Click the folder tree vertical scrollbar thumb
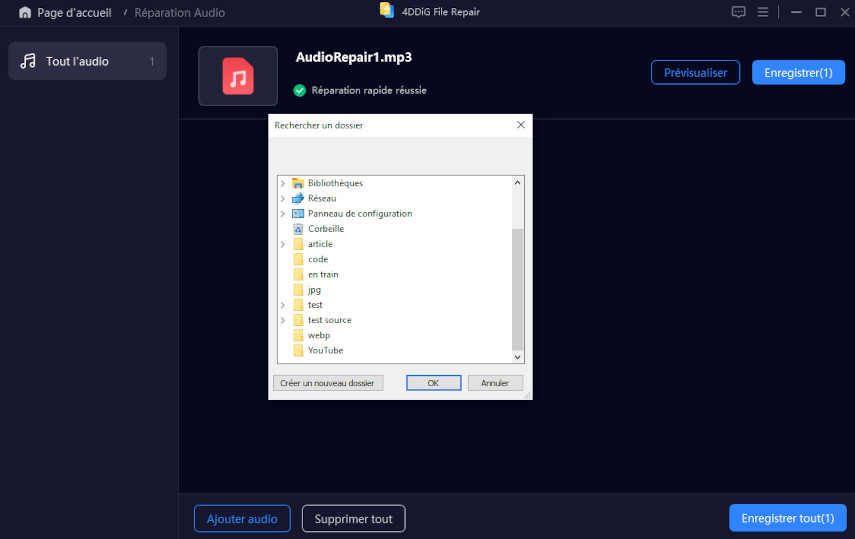The height and width of the screenshot is (539, 855). pos(517,290)
